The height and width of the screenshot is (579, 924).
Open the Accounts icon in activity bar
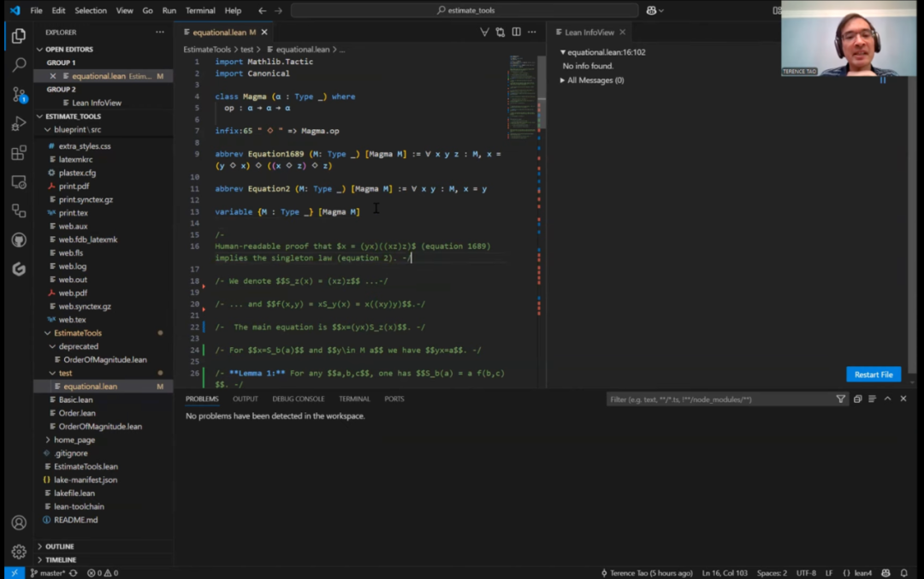click(19, 523)
